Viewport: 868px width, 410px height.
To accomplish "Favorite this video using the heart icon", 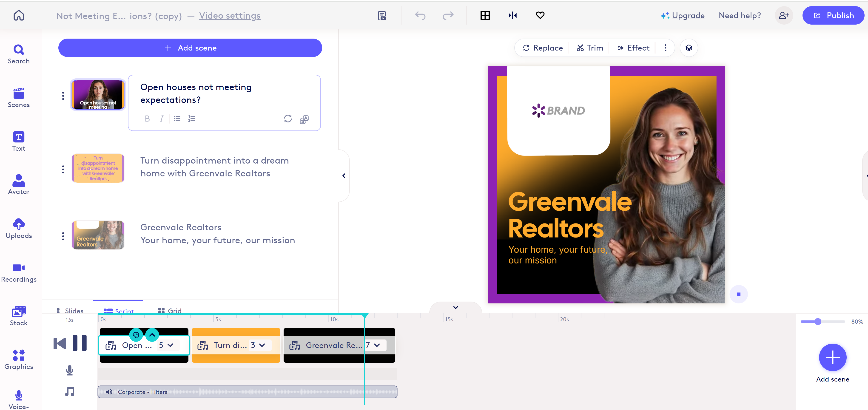I will click(540, 15).
